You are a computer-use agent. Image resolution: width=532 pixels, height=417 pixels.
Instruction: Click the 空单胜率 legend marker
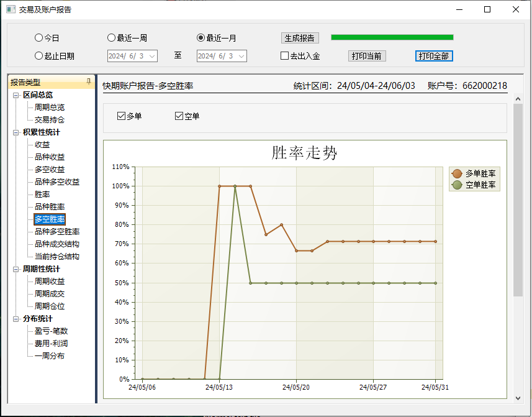pos(457,185)
